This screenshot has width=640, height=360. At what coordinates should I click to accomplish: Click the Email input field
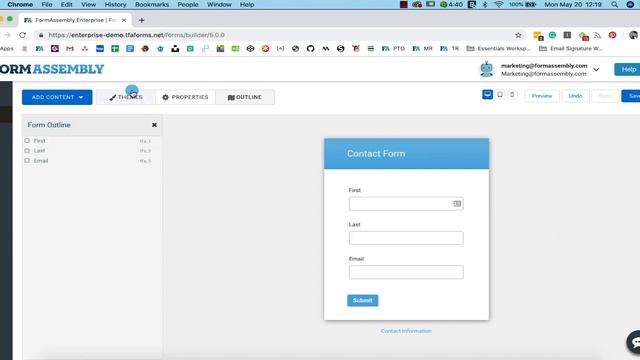(406, 272)
